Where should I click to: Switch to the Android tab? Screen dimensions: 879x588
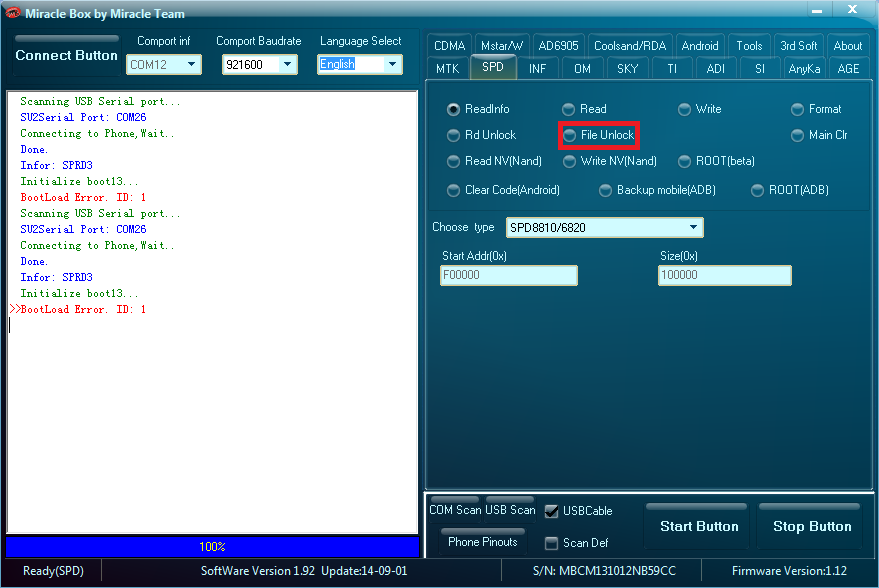click(700, 45)
